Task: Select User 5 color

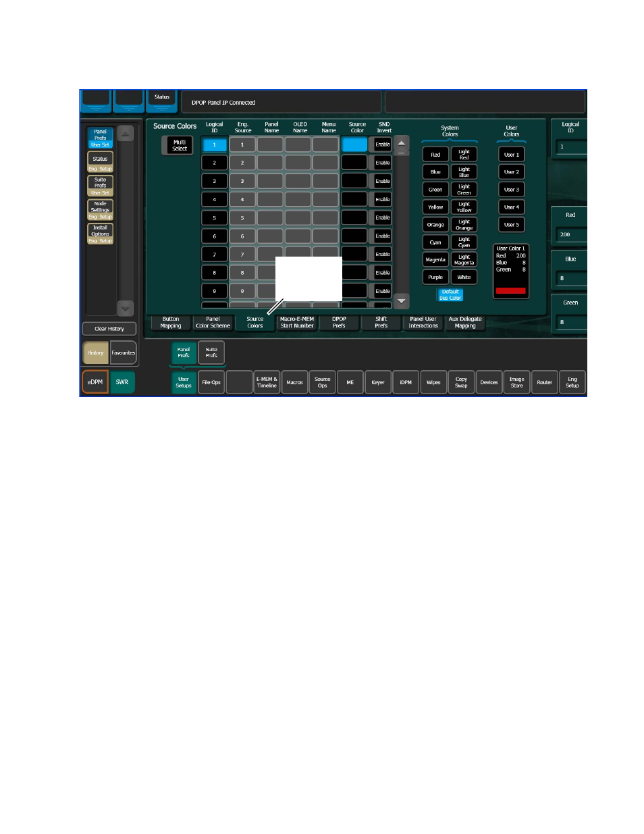Action: pyautogui.click(x=512, y=225)
